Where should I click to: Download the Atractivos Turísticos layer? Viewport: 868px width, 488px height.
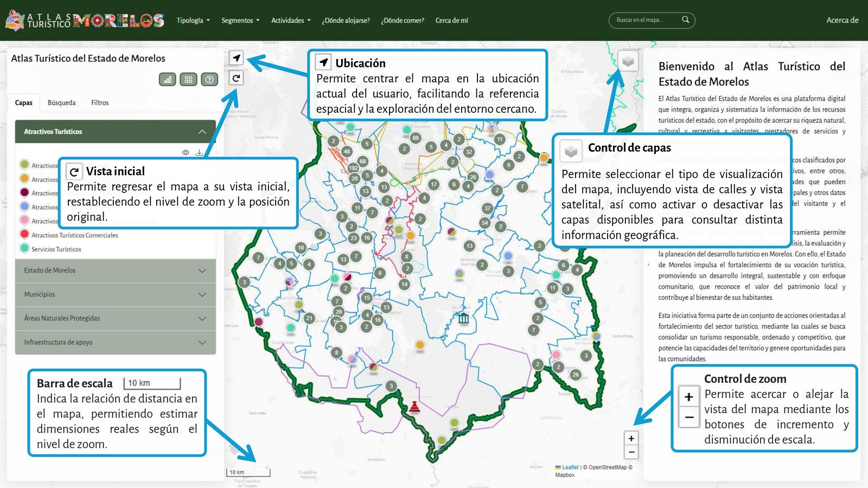tap(199, 152)
